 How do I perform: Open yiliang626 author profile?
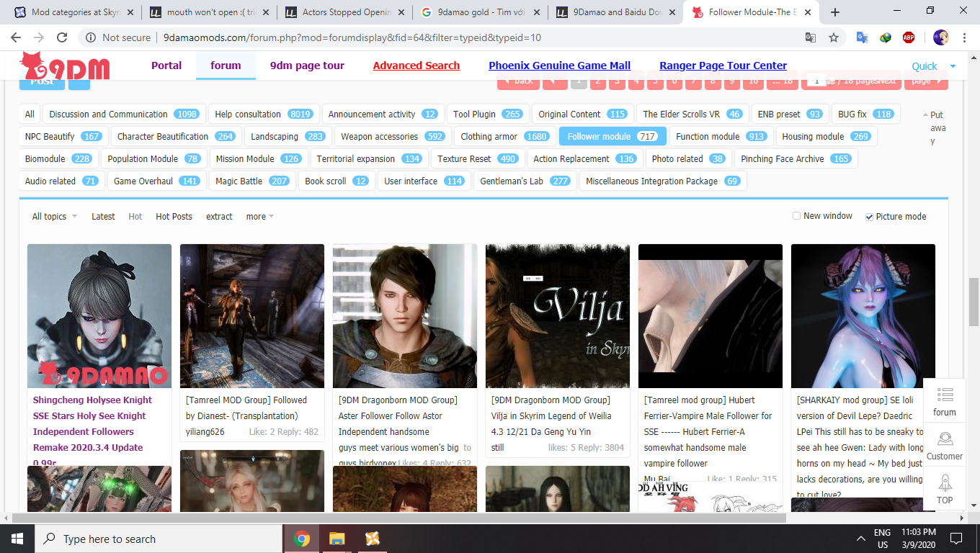(205, 432)
